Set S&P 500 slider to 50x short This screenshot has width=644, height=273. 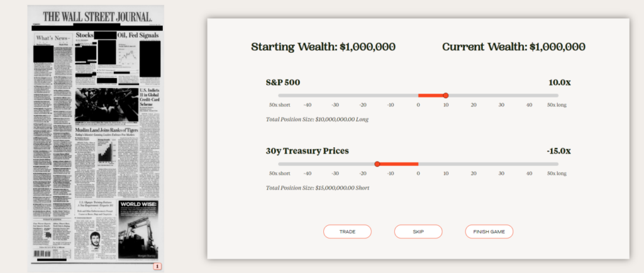[x=280, y=96]
